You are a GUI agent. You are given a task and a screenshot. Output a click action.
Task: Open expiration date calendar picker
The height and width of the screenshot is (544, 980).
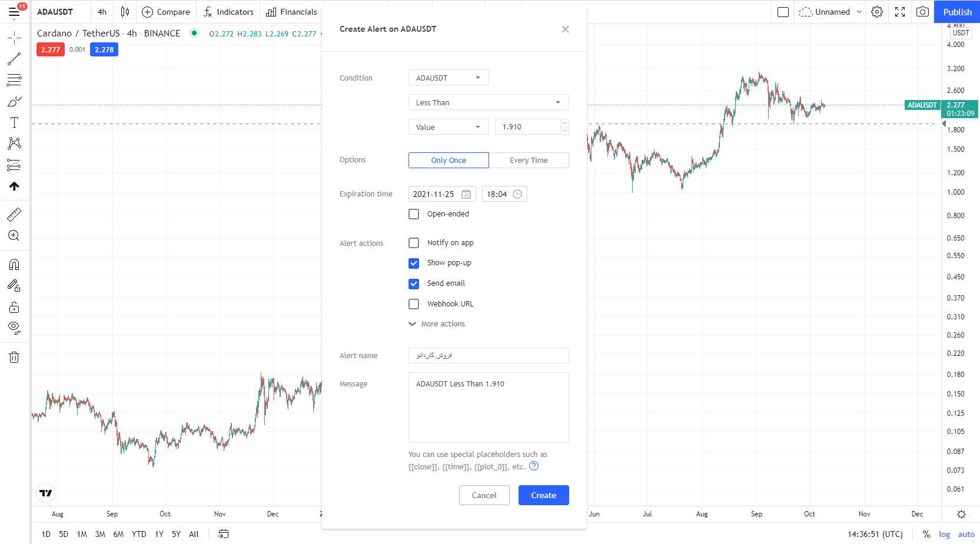466,194
